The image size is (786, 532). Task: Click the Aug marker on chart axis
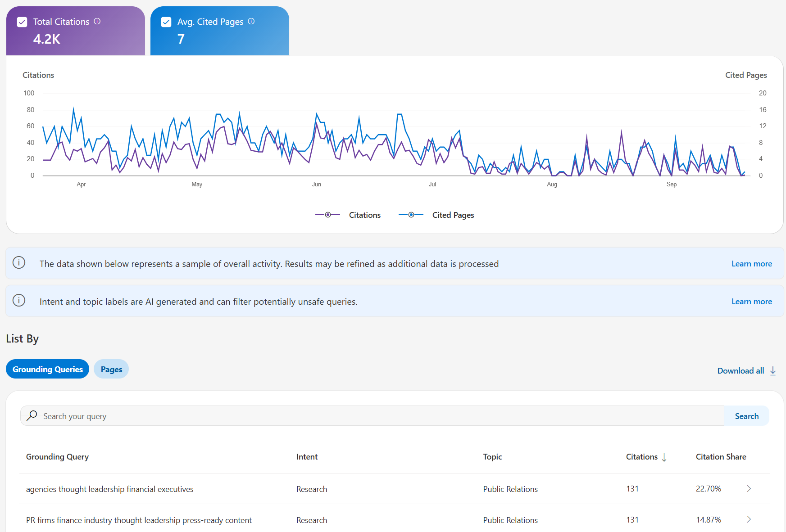[x=552, y=184]
